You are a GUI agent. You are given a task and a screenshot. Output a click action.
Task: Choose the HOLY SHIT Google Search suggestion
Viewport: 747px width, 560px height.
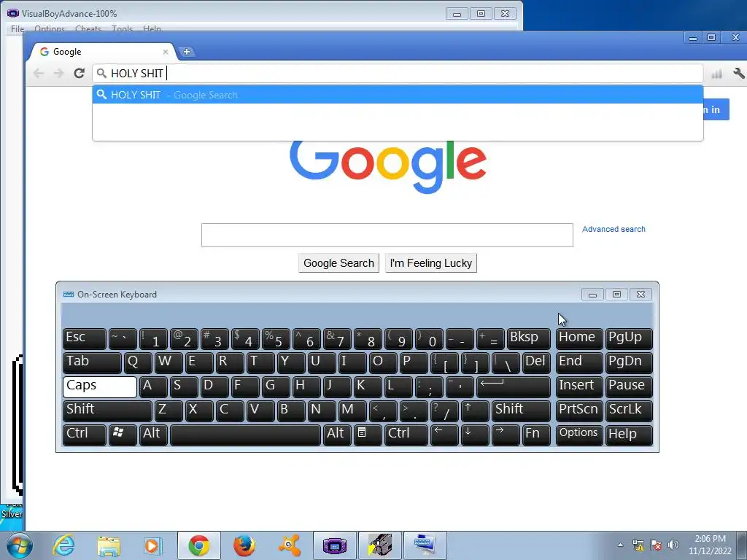398,95
